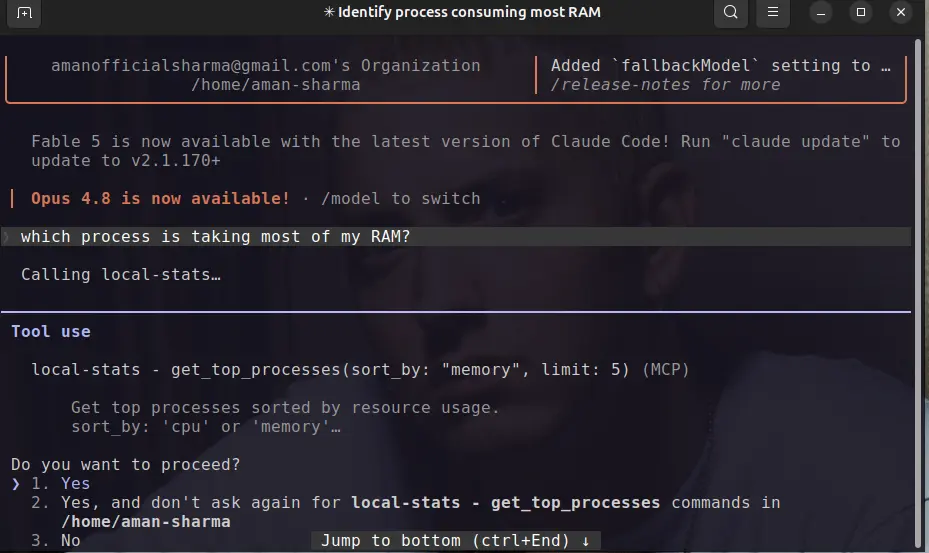Click the Tool use heading
Image resolution: width=929 pixels, height=553 pixels.
click(x=51, y=331)
